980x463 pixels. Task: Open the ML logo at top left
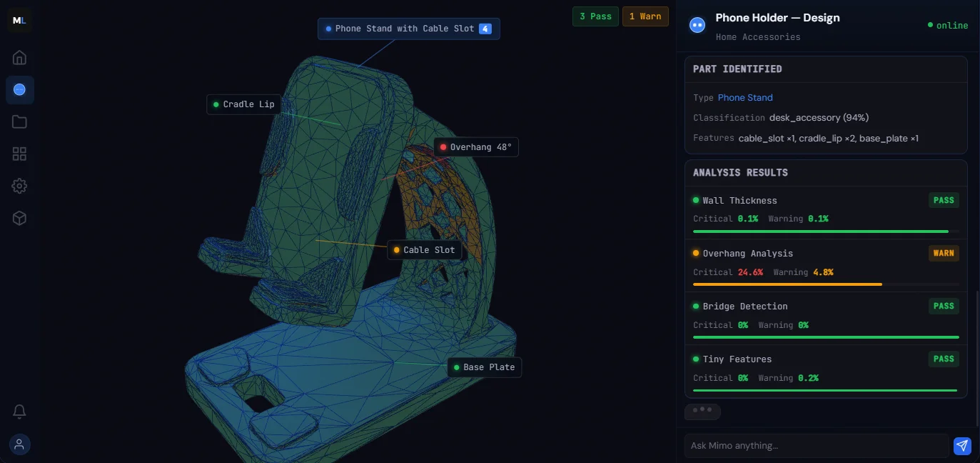[x=19, y=20]
